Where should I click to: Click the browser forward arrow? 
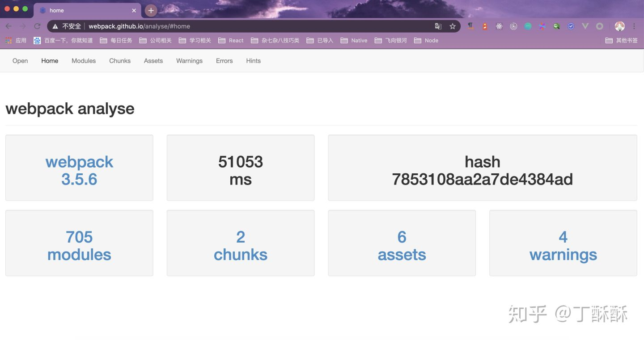pyautogui.click(x=23, y=26)
